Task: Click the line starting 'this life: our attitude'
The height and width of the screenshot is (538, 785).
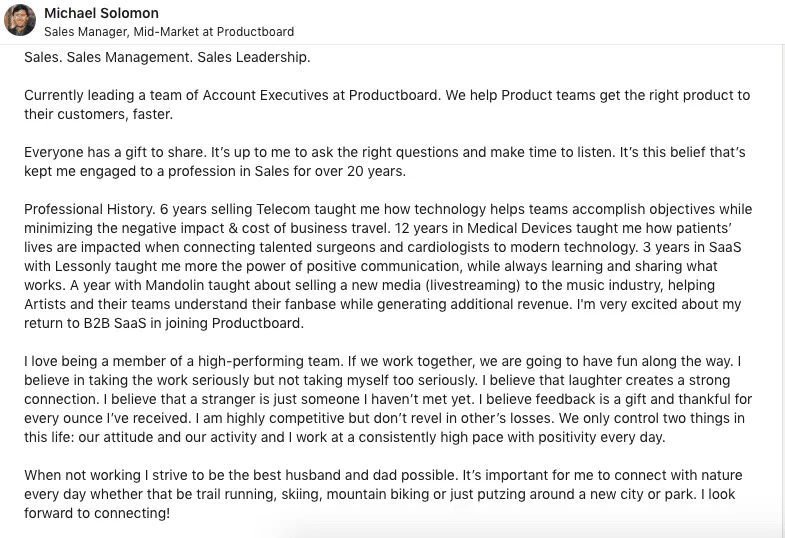Action: [344, 437]
